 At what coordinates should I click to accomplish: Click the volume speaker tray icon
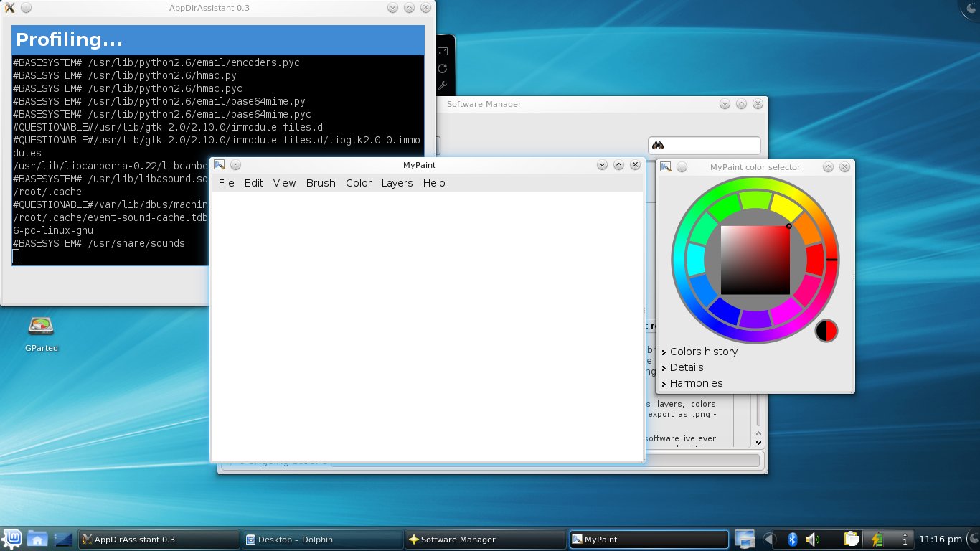tap(812, 539)
